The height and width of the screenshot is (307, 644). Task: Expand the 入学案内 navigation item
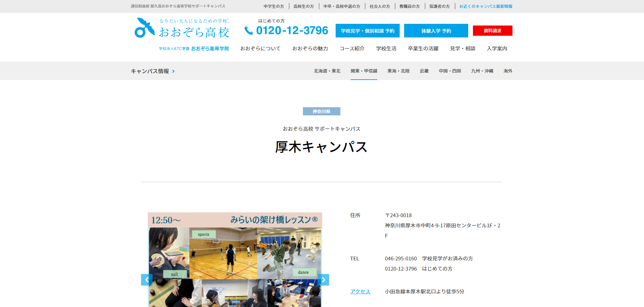pos(497,49)
